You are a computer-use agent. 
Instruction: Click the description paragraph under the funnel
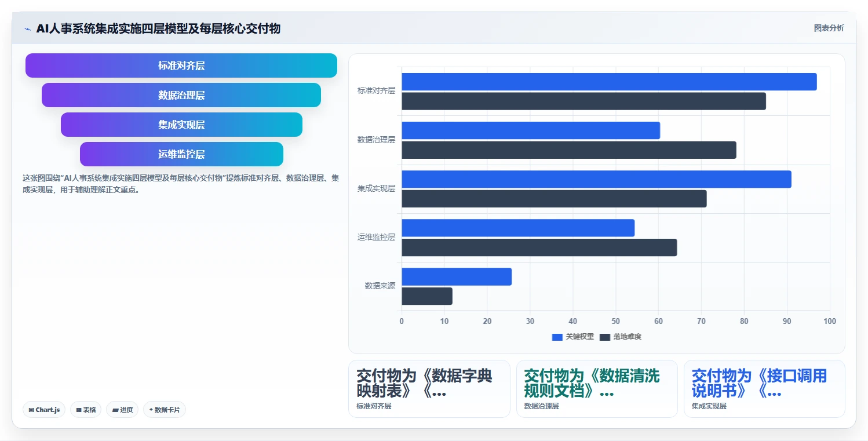click(180, 184)
